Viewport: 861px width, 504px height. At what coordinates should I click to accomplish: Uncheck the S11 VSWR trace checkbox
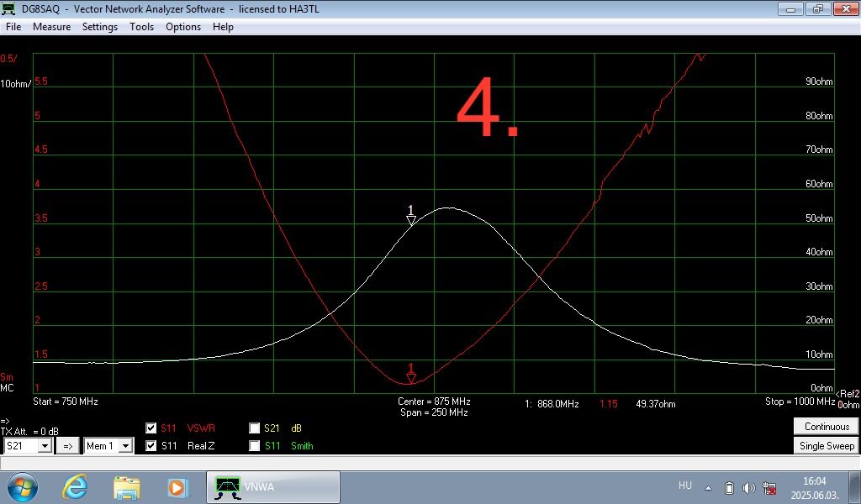pos(151,428)
